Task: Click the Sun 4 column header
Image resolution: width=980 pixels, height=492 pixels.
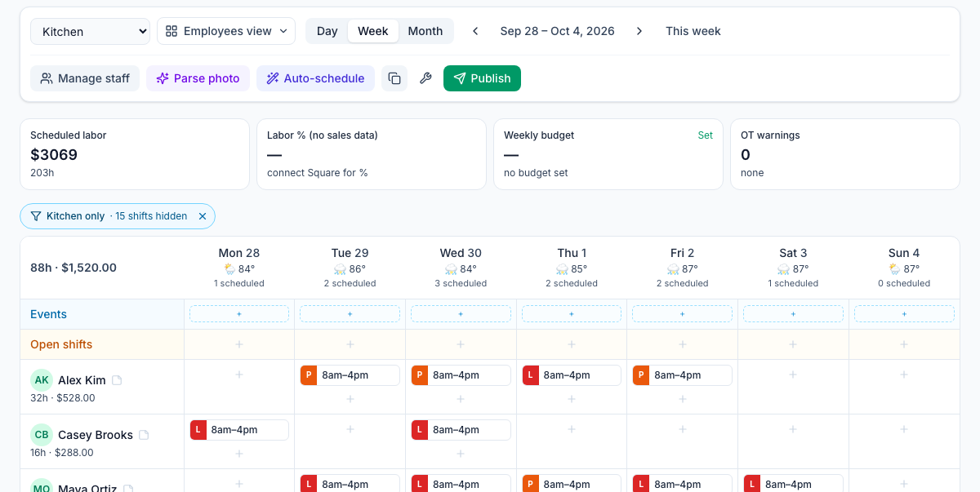Action: point(904,268)
